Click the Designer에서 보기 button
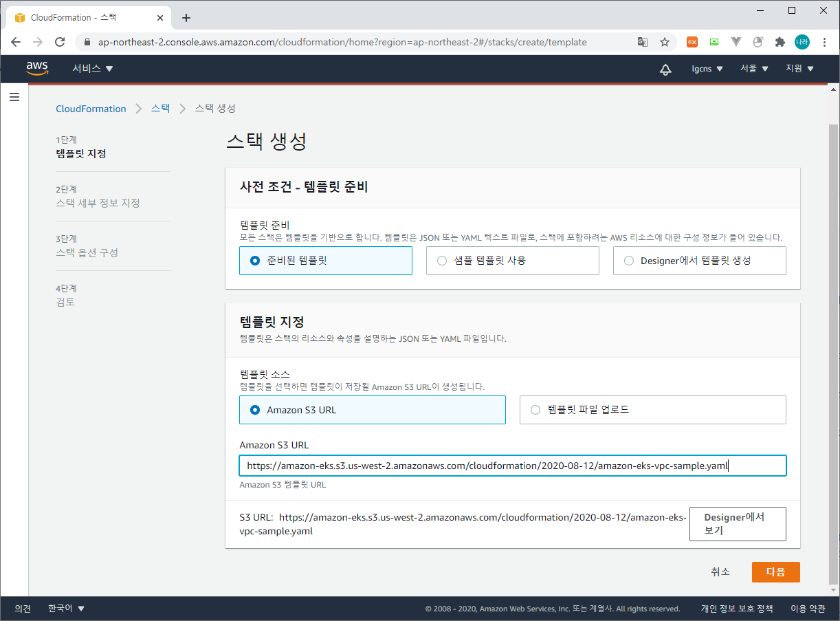 [x=738, y=524]
